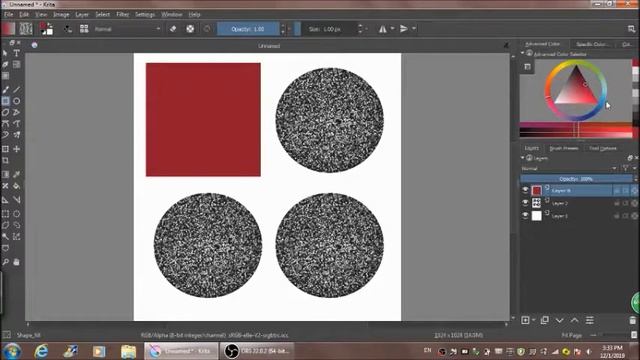Toggle Eraser mode in top toolbar
Screen dimensions: 640x360
pos(173,29)
